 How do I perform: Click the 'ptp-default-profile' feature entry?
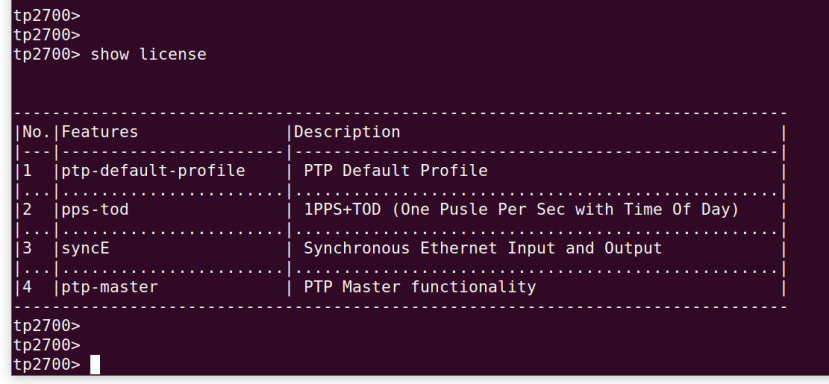click(153, 171)
